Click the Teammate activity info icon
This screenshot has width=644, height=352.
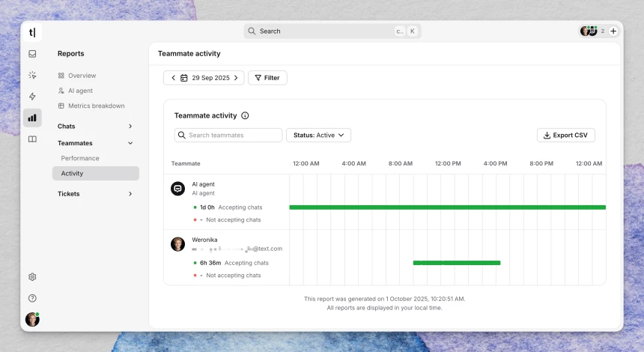[245, 115]
